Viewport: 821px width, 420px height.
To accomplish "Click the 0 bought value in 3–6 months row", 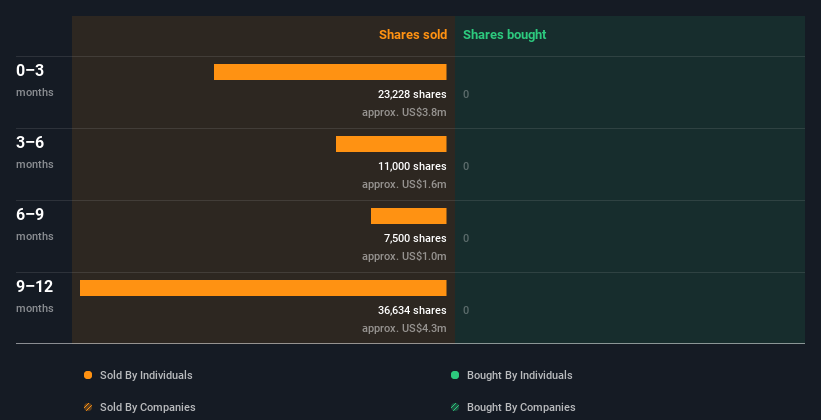I will [466, 167].
